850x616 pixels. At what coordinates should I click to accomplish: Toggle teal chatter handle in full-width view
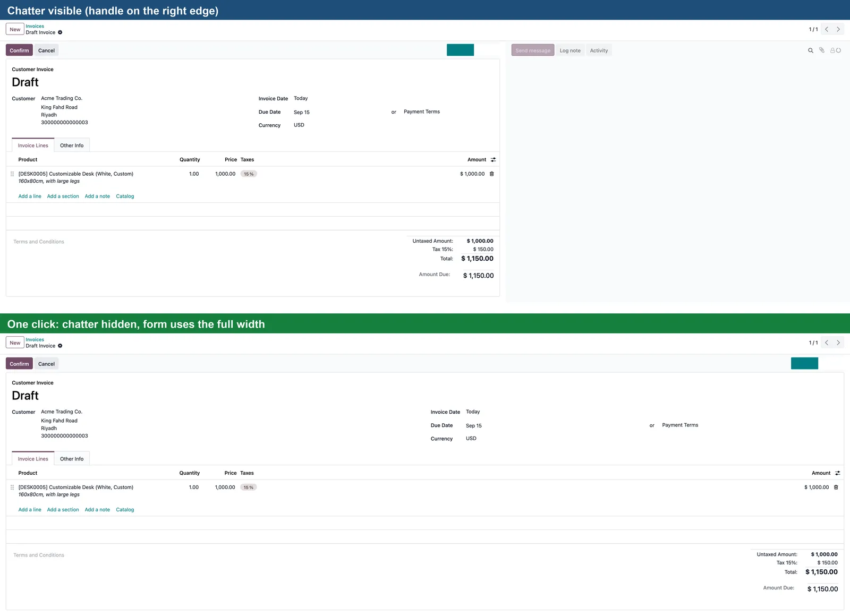coord(804,363)
